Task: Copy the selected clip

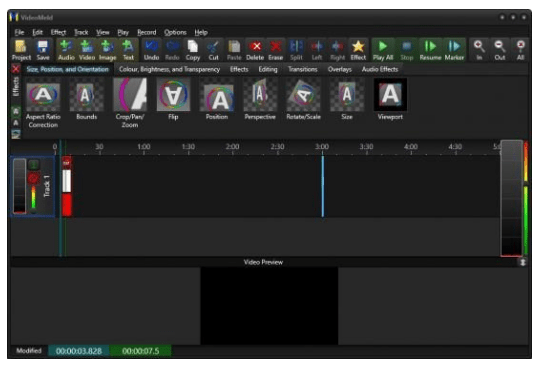Action: pyautogui.click(x=193, y=50)
